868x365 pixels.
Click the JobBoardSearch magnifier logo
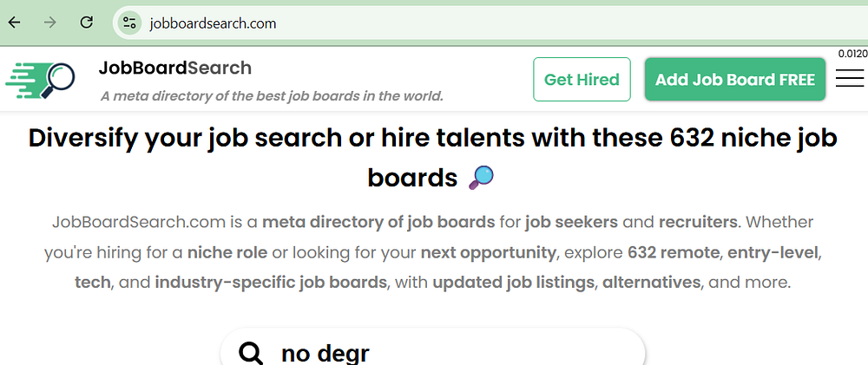coord(40,81)
